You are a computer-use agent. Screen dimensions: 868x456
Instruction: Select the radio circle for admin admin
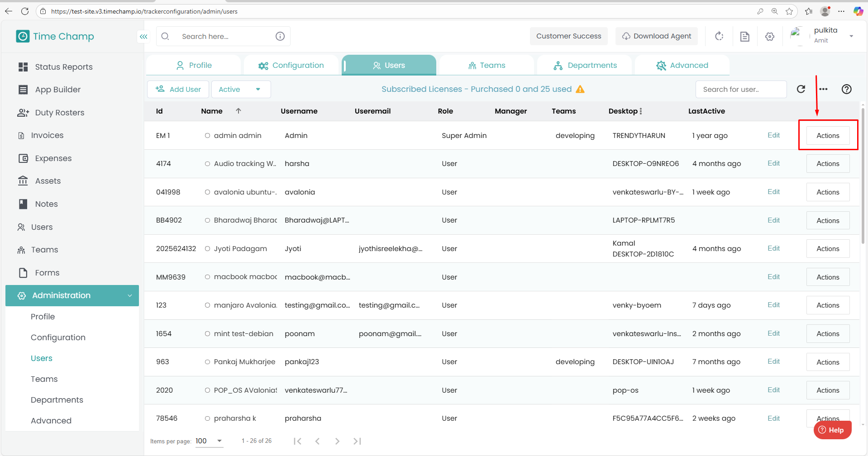[207, 136]
